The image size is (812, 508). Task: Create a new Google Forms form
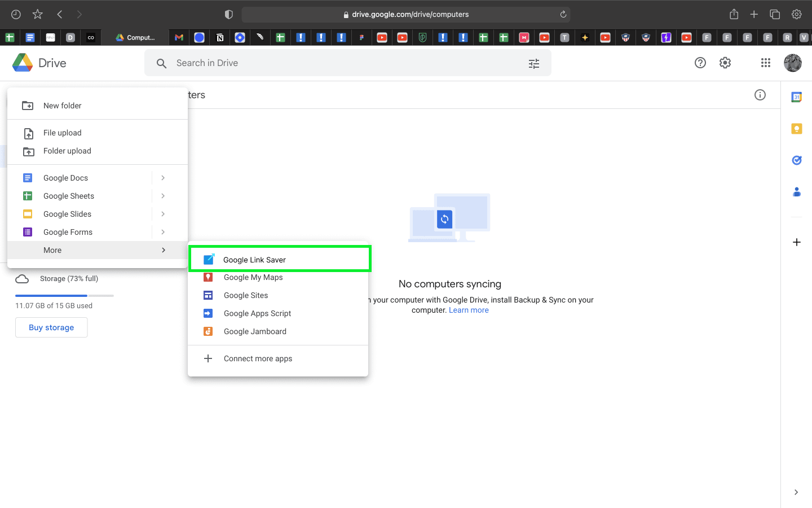[x=80, y=232]
